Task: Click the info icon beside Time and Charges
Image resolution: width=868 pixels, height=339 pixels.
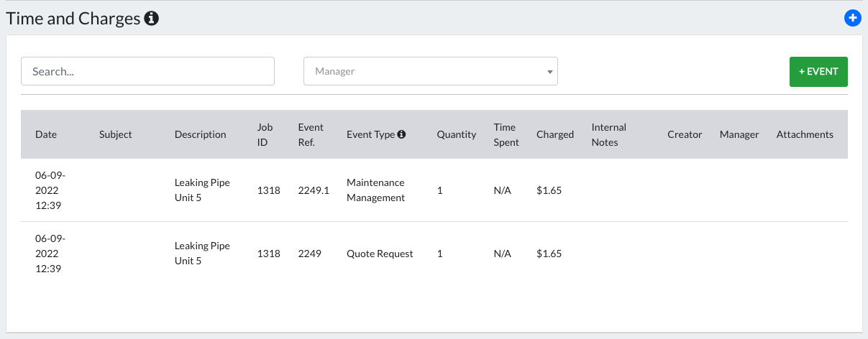Action: coord(151,19)
